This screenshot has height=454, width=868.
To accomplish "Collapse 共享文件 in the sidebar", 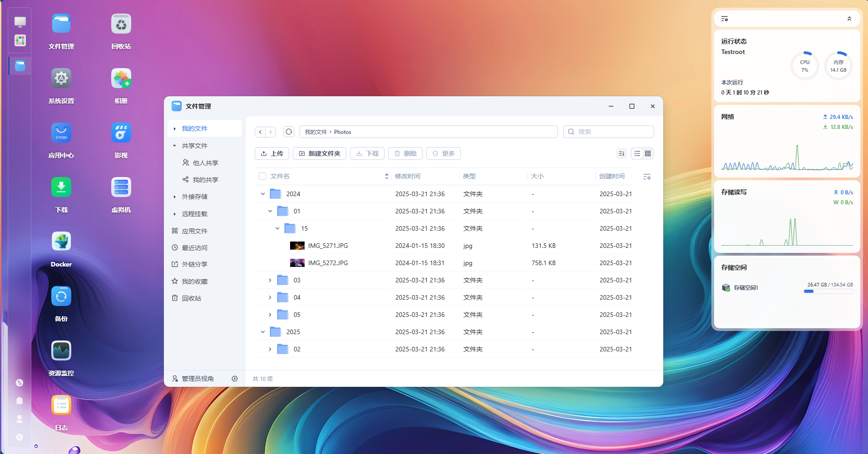I will point(174,146).
